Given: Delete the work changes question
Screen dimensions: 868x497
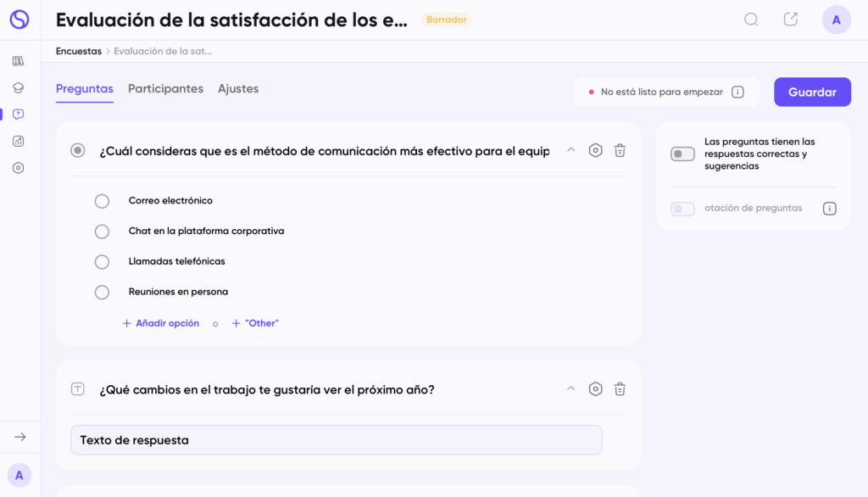Looking at the screenshot, I should (x=620, y=389).
